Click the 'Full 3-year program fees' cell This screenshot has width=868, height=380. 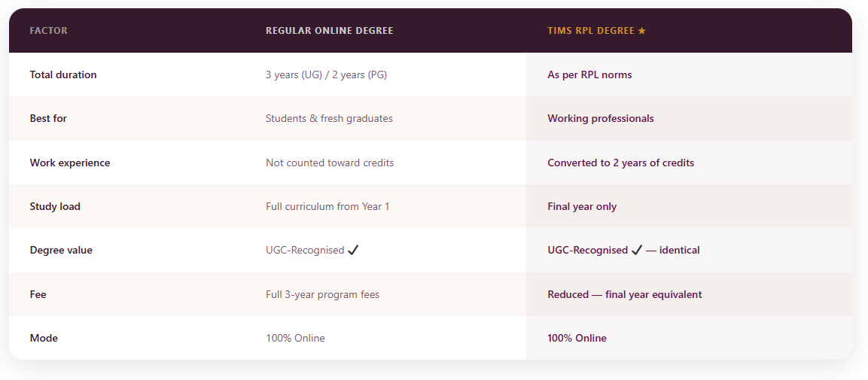coord(322,294)
